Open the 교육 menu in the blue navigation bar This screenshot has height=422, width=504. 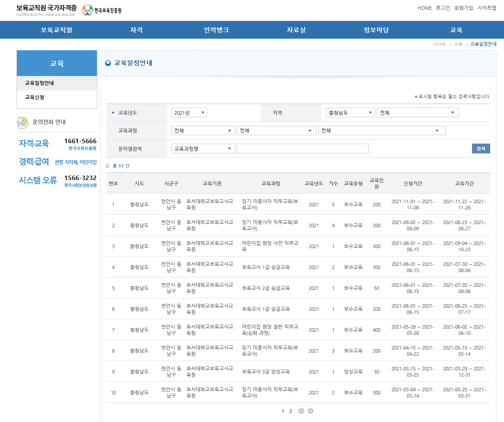coord(456,30)
